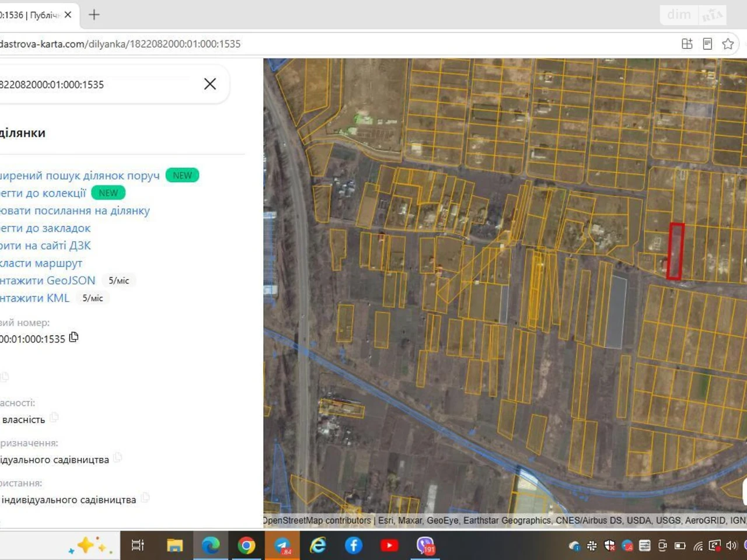Image resolution: width=747 pixels, height=560 pixels.
Task: Click the battery icon in system tray
Action: [680, 546]
